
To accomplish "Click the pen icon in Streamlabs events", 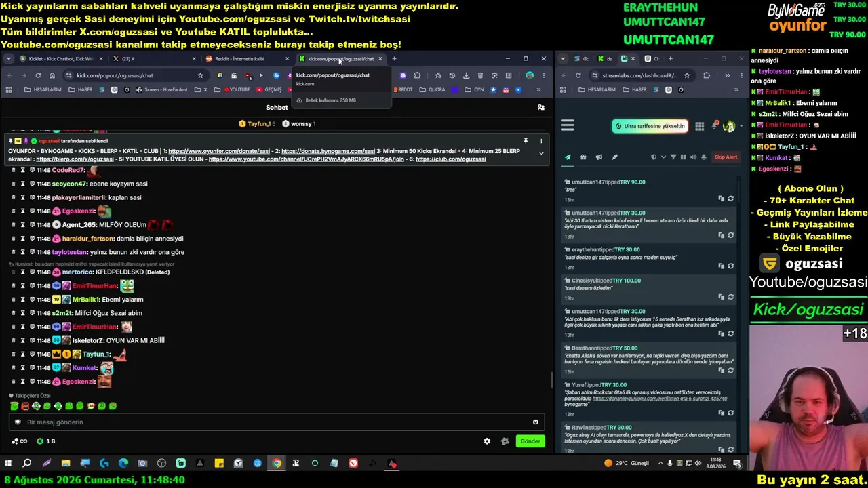I will [614, 157].
